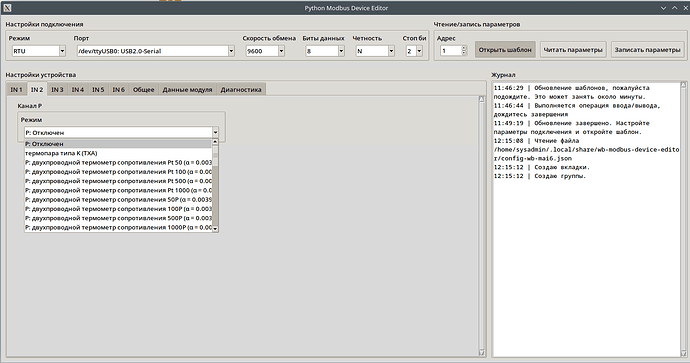Select 'термопара типа К (ТХА)' option
Screen dimensions: 690x363
point(118,153)
